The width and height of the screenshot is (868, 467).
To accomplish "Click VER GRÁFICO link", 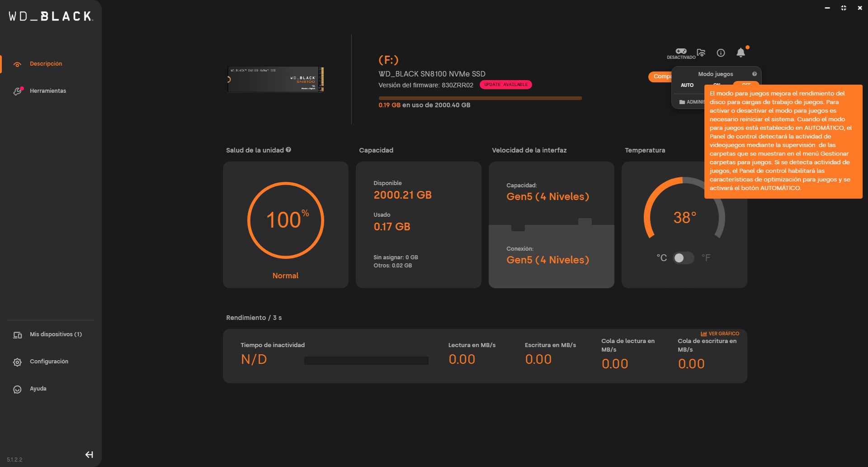I will coord(720,334).
